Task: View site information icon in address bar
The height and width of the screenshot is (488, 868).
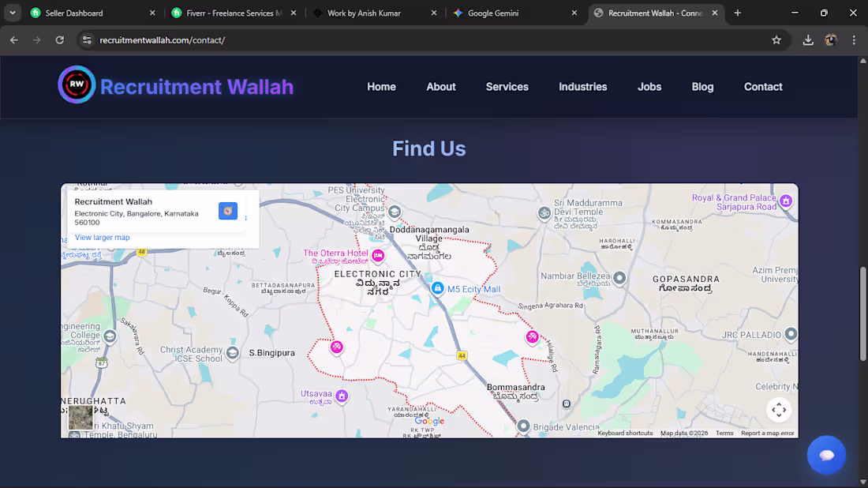Action: point(87,40)
